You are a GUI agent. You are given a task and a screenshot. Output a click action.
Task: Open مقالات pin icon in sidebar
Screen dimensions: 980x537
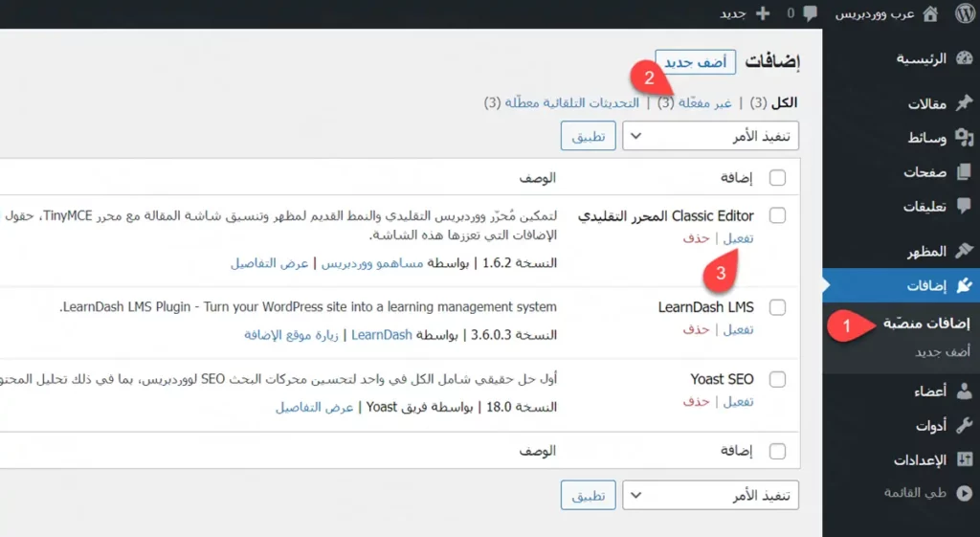click(964, 103)
